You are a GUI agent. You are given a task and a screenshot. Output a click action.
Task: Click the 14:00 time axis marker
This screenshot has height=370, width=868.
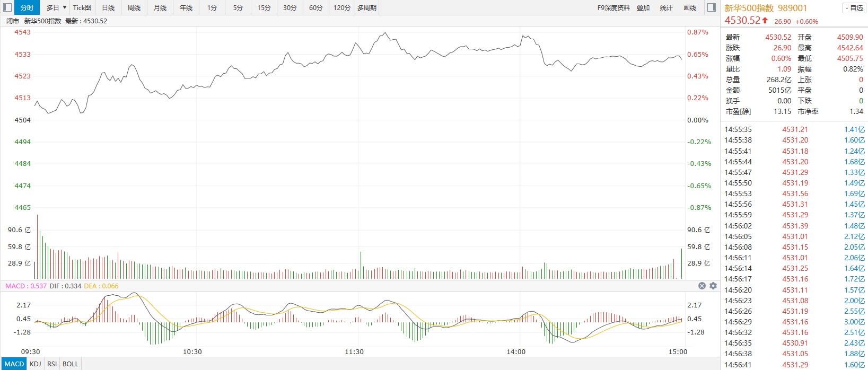(516, 351)
